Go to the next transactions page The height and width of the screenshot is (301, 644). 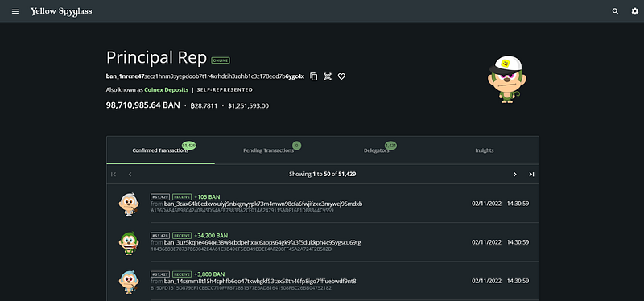[514, 174]
